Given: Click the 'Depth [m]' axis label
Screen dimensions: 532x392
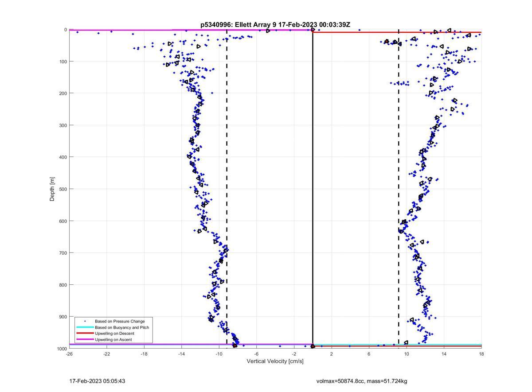Looking at the screenshot, I should 52,189.
